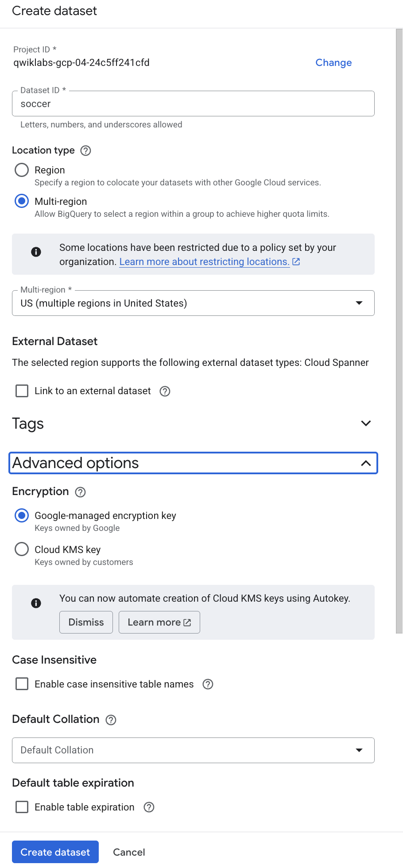This screenshot has width=403, height=868.
Task: Click info icon in restricted locations notice
Action: [x=36, y=252]
